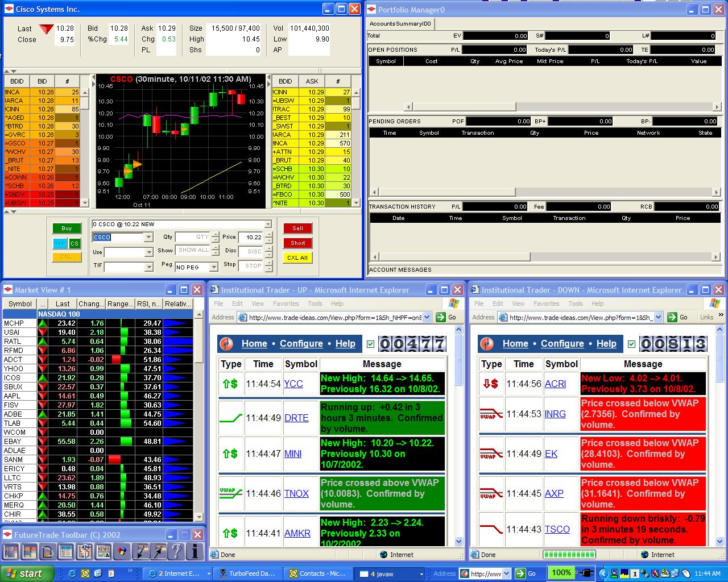Screen dimensions: 728x582
Task: Click the red Short button
Action: 297,243
